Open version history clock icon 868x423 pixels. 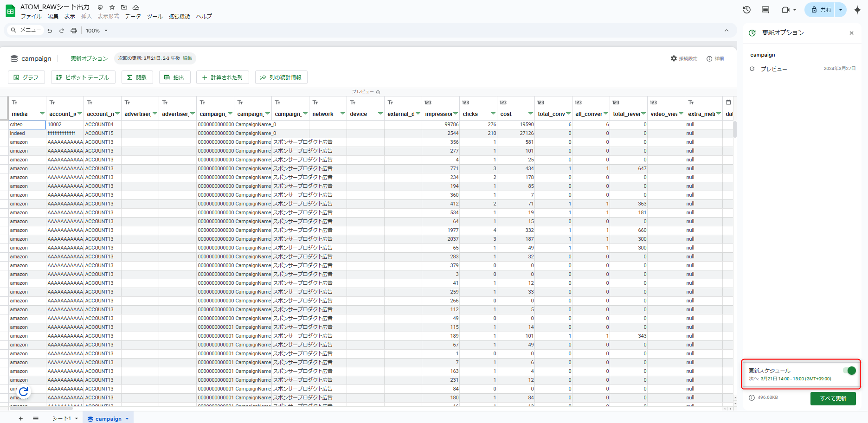click(746, 10)
